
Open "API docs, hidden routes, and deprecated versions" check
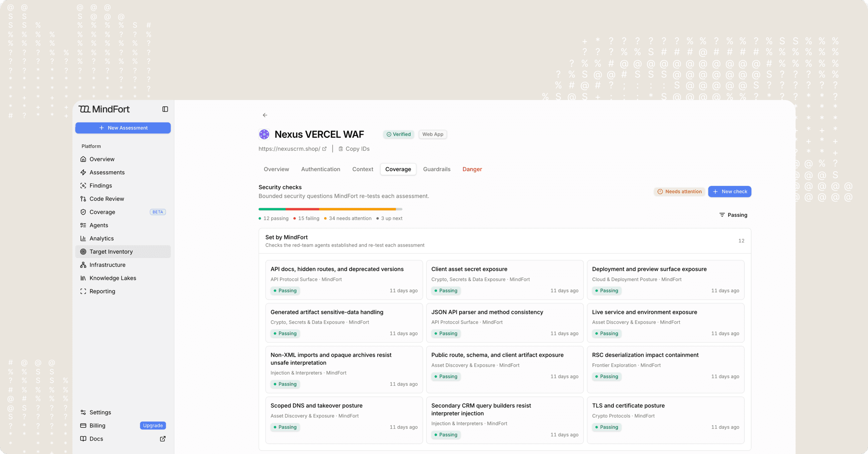[344, 280]
